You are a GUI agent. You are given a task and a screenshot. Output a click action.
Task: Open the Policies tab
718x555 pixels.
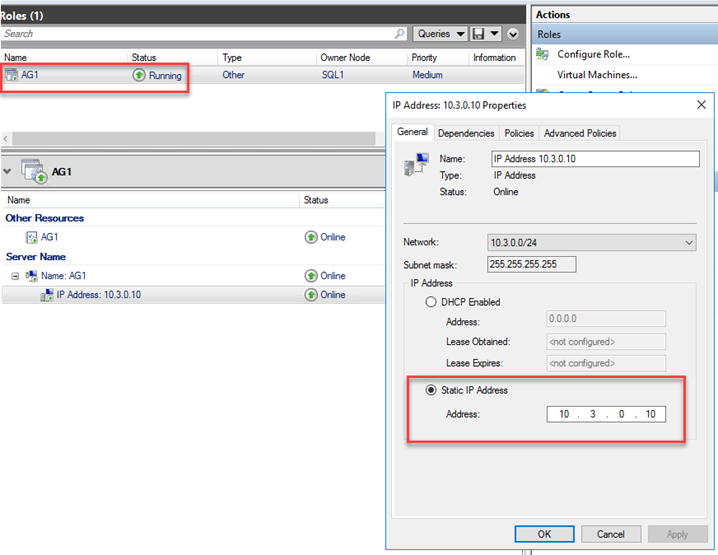tap(519, 133)
